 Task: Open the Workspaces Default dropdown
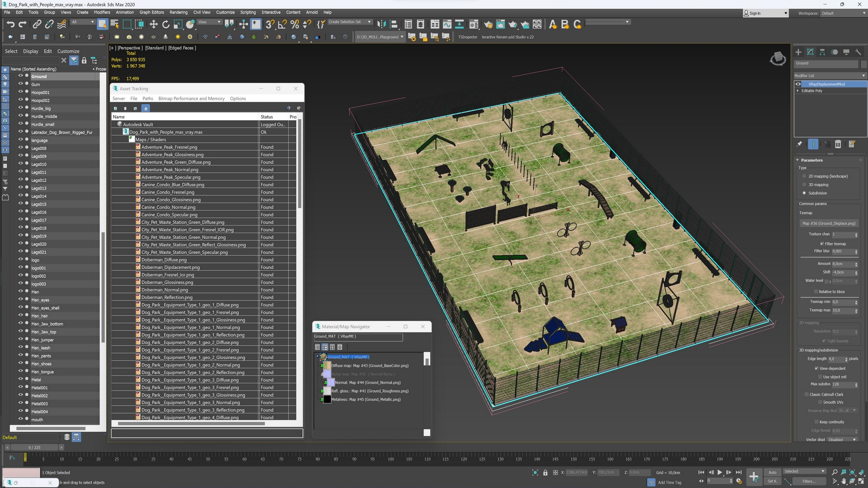[843, 13]
